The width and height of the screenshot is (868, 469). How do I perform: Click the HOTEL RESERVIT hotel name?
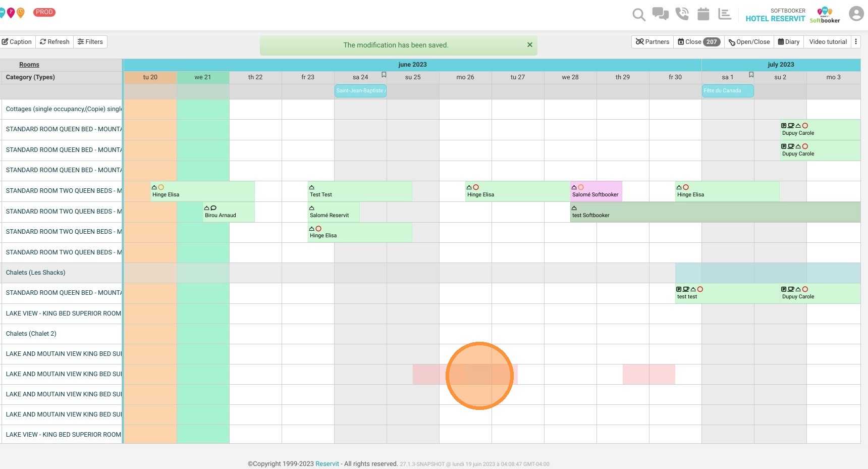point(775,19)
